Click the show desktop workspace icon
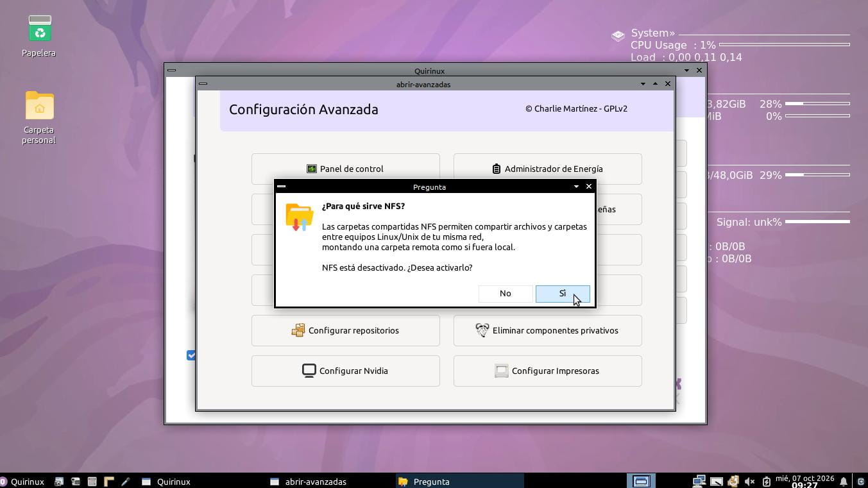The height and width of the screenshot is (488, 868). [641, 482]
